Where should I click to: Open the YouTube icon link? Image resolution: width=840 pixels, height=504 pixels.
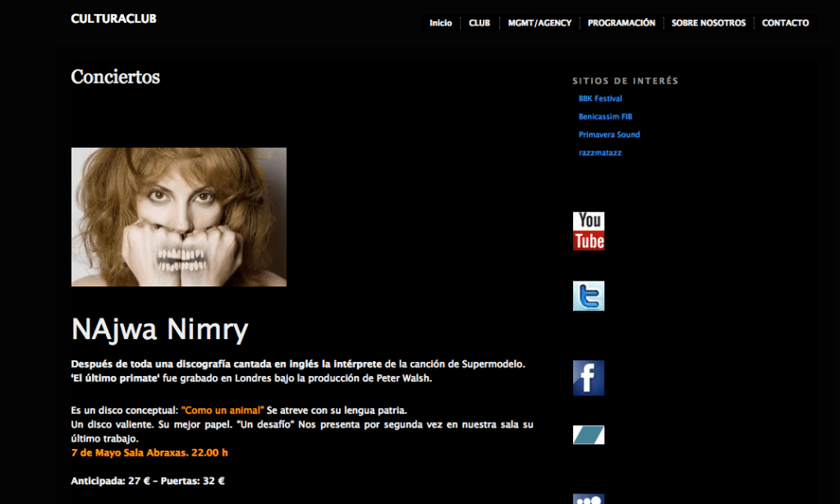tap(588, 231)
